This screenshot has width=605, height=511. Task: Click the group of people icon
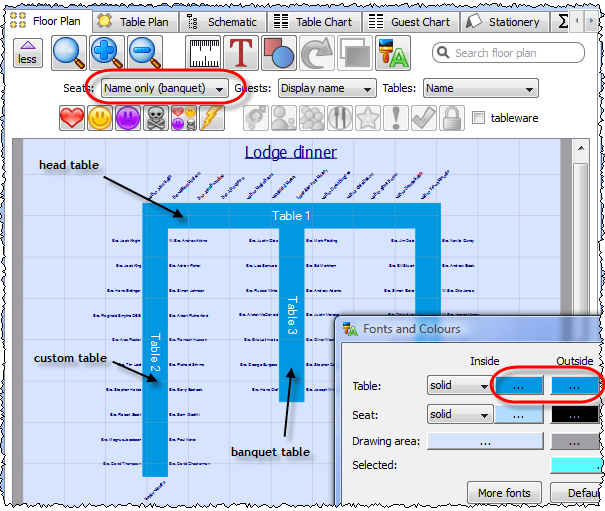tap(312, 118)
